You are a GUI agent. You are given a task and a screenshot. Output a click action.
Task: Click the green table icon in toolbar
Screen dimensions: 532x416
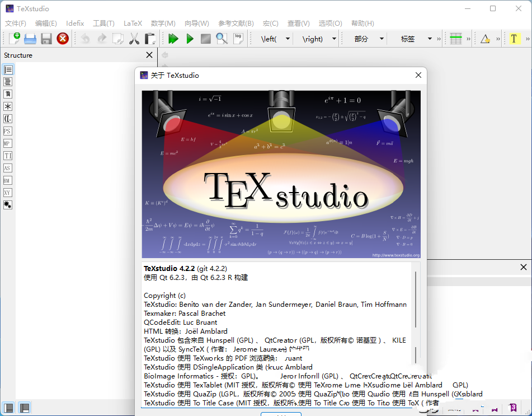click(x=456, y=39)
